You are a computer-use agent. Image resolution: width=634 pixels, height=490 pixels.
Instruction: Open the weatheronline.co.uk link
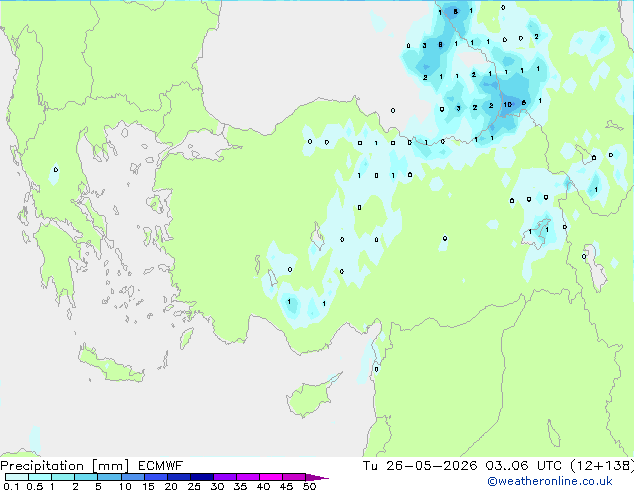[550, 481]
